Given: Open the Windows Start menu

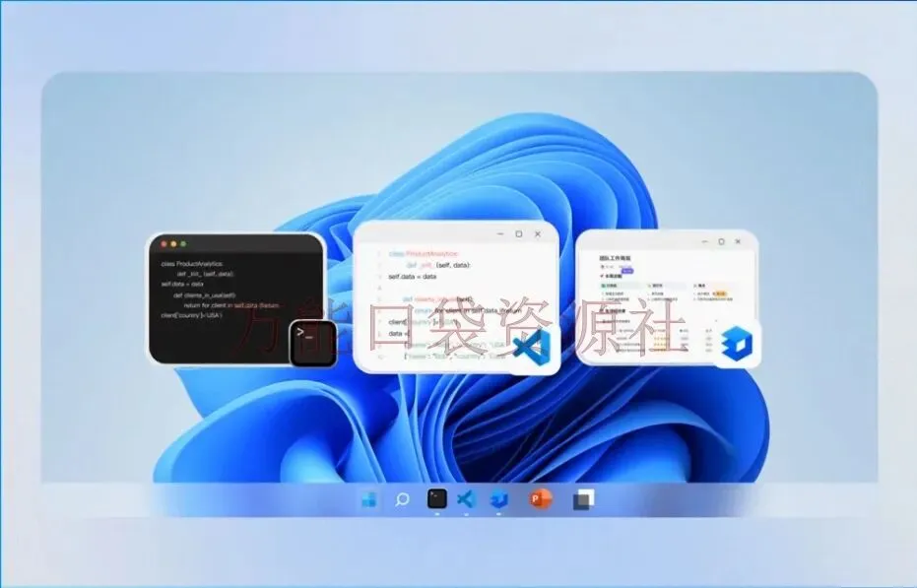Looking at the screenshot, I should point(368,499).
